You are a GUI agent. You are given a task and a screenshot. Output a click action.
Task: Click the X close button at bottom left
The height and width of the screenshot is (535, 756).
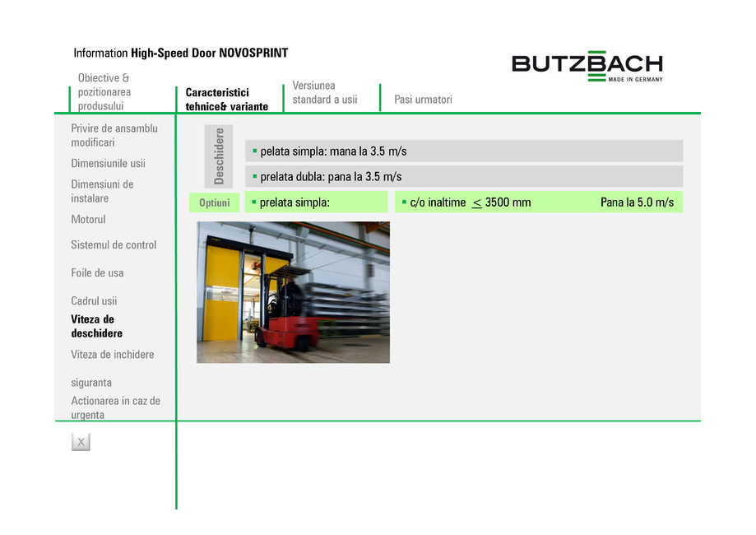coord(81,442)
